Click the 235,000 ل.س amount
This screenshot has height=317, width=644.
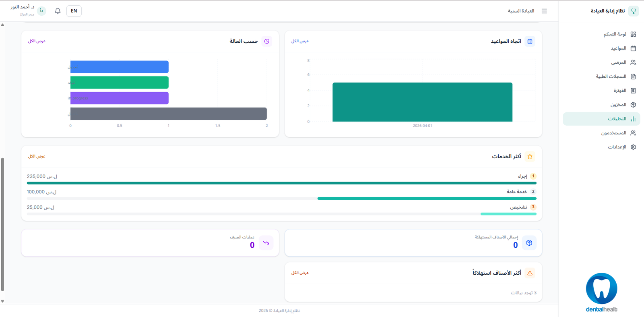pos(42,176)
